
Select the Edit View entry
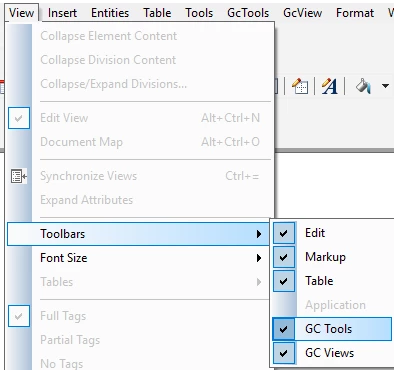(138, 118)
